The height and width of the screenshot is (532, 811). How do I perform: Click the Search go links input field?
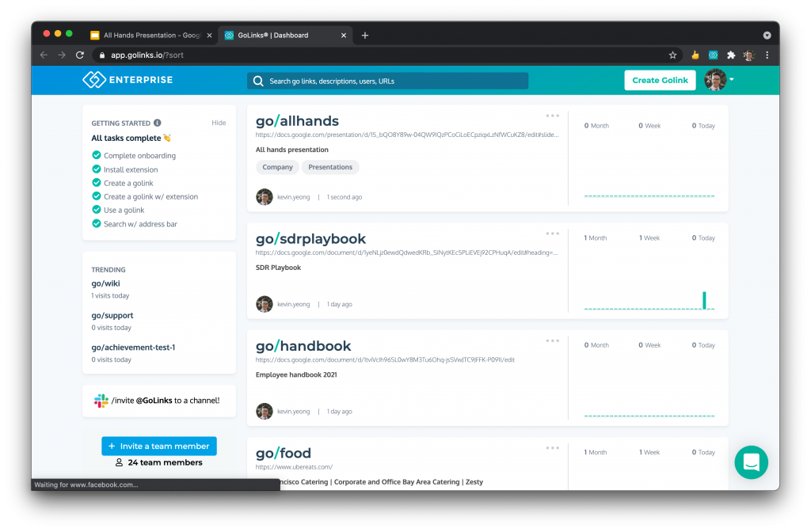click(388, 81)
